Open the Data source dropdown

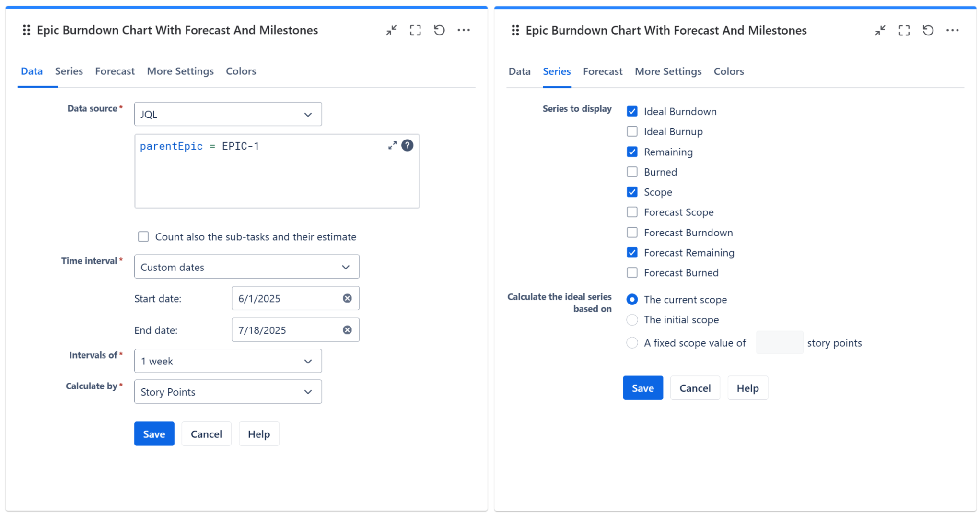228,114
